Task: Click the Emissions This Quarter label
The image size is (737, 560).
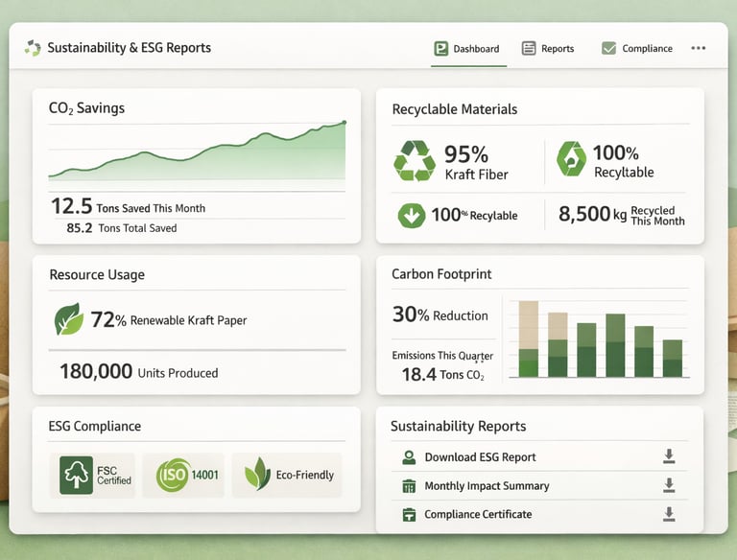Action: (x=442, y=356)
